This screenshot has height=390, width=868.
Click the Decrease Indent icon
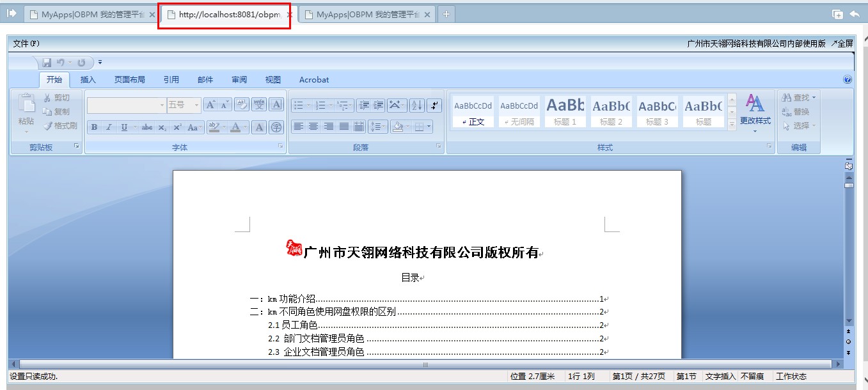[x=364, y=105]
